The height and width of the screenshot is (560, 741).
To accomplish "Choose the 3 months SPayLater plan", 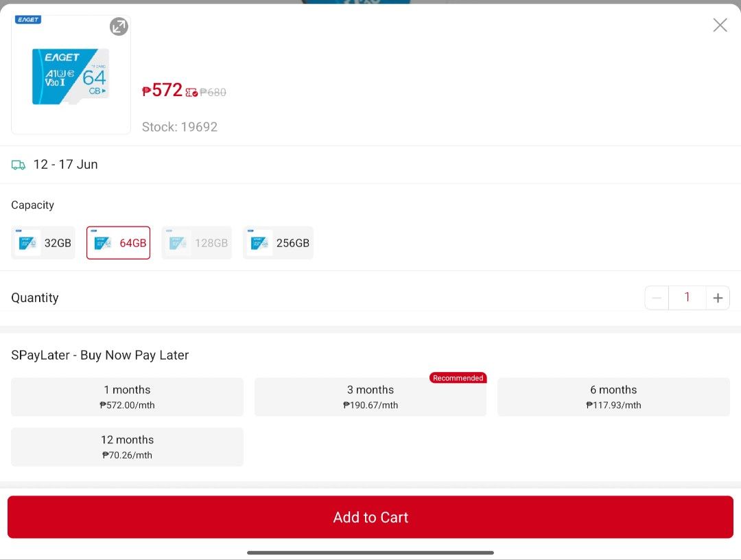I will (x=370, y=397).
